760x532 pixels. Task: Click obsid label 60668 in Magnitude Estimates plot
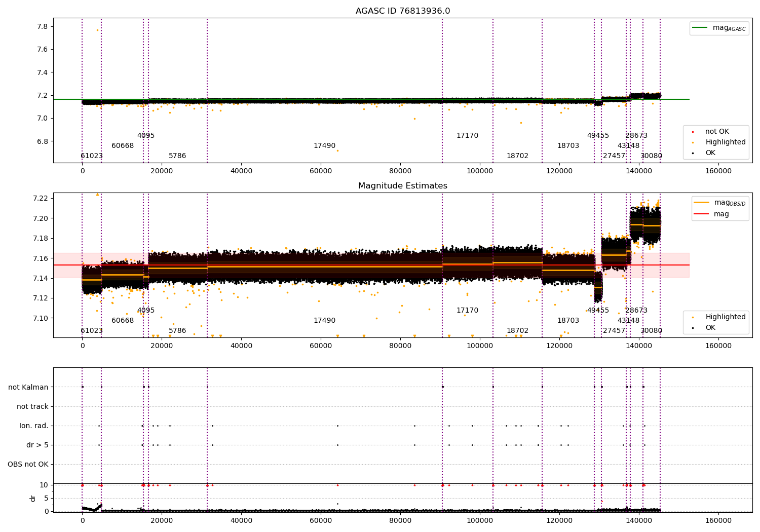[x=123, y=321]
